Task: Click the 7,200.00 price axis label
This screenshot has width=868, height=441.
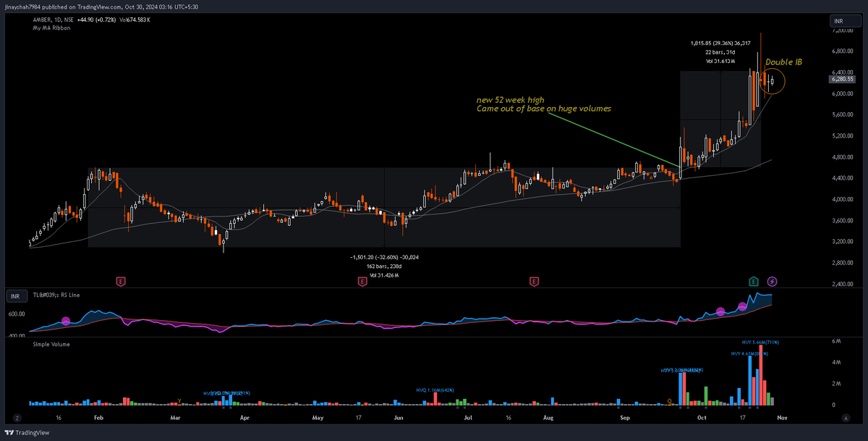Action: click(x=843, y=30)
